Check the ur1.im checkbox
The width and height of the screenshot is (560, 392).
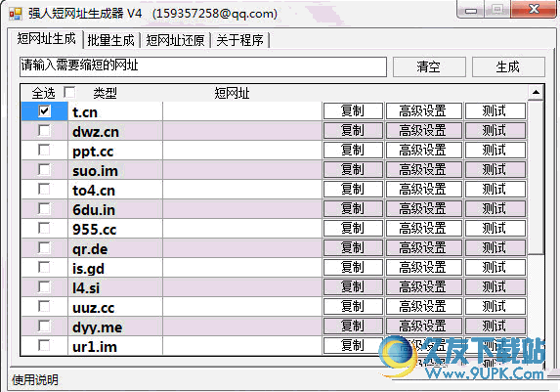point(44,345)
